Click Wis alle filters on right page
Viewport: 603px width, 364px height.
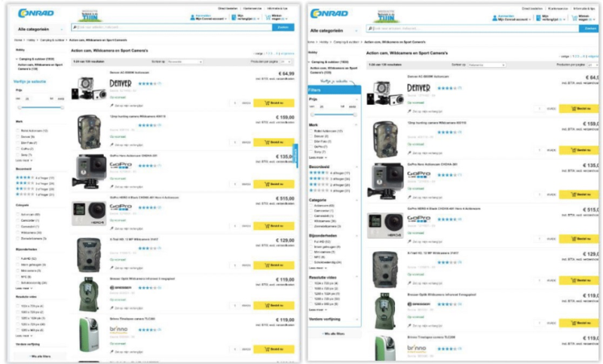pos(334,334)
